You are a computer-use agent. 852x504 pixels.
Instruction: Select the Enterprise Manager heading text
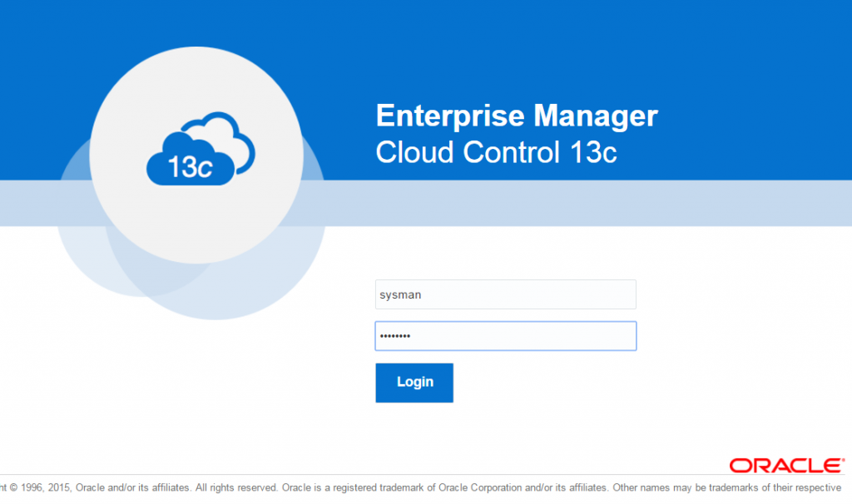point(516,116)
